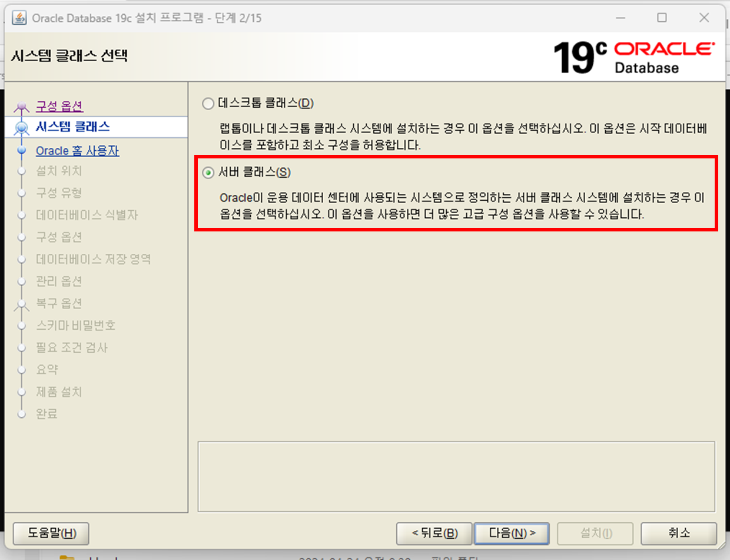
Task: Click the 시스템 클래스 step marker icon
Action: tap(22, 128)
